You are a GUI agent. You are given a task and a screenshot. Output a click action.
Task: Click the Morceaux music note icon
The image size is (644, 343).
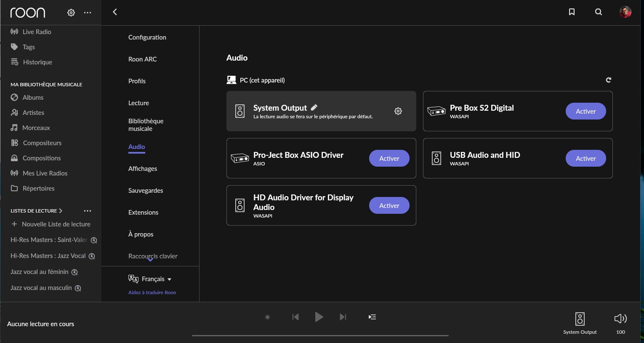pos(14,128)
